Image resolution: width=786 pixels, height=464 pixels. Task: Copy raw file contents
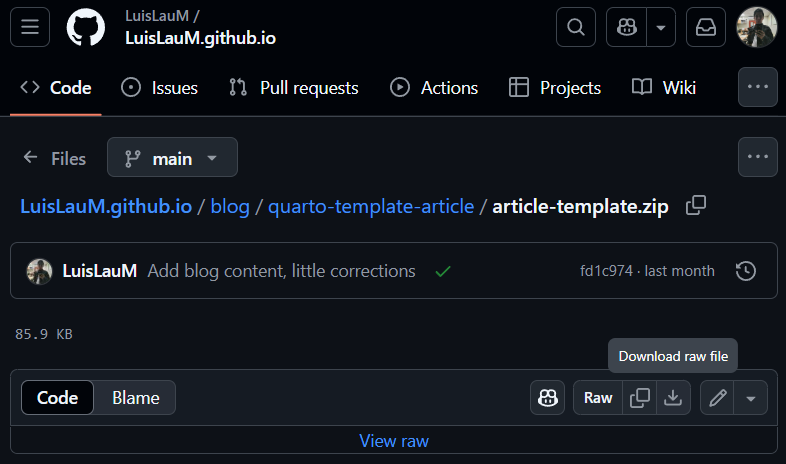pos(640,398)
